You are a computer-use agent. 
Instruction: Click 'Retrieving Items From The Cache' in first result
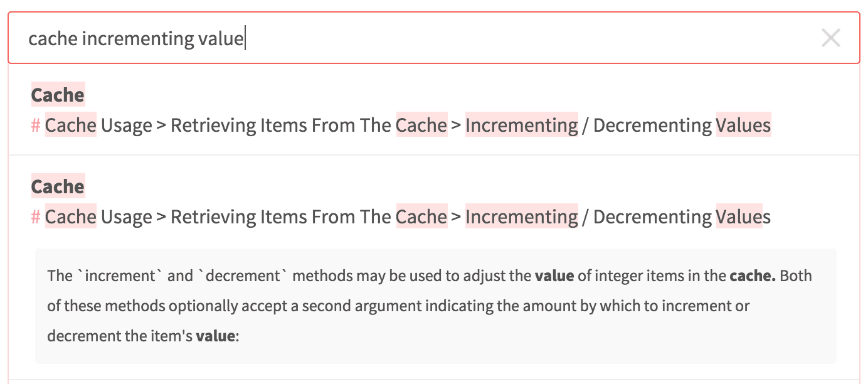pyautogui.click(x=309, y=125)
